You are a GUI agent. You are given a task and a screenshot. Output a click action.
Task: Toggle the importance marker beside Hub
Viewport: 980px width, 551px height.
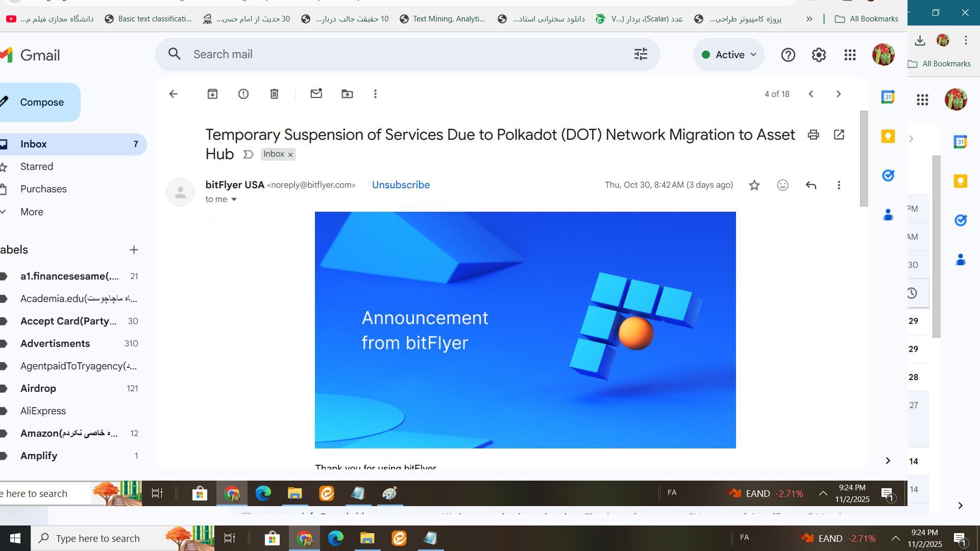click(x=248, y=155)
